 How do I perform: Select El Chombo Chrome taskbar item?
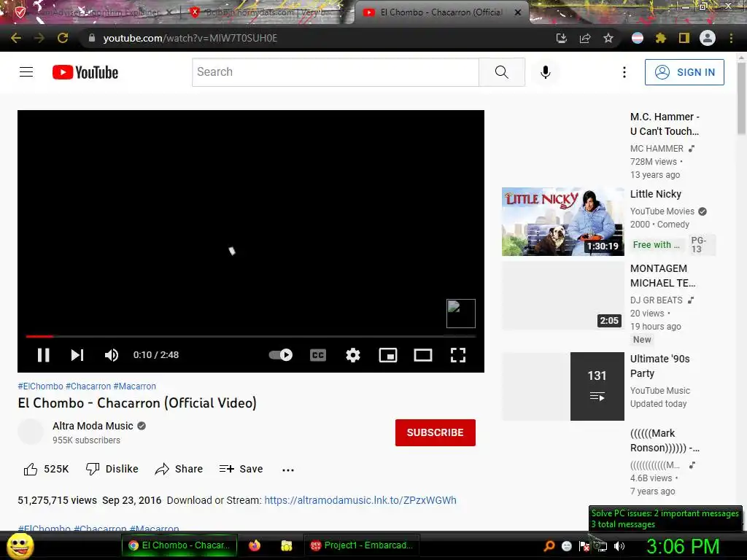[x=179, y=545]
